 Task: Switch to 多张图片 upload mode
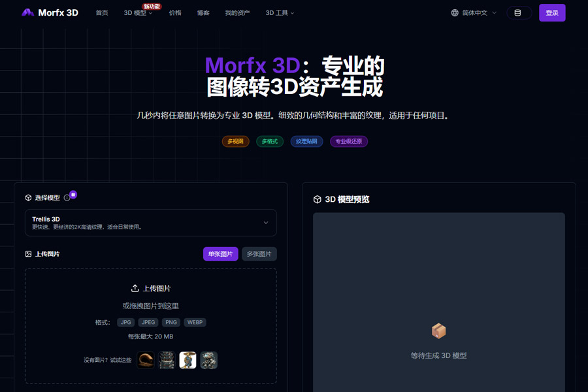[259, 254]
